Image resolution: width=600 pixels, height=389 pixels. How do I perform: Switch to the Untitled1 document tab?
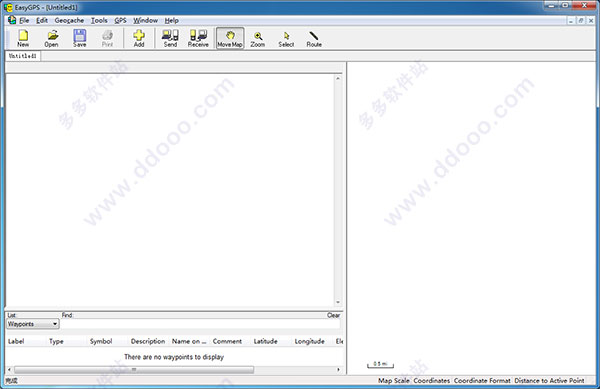click(23, 56)
